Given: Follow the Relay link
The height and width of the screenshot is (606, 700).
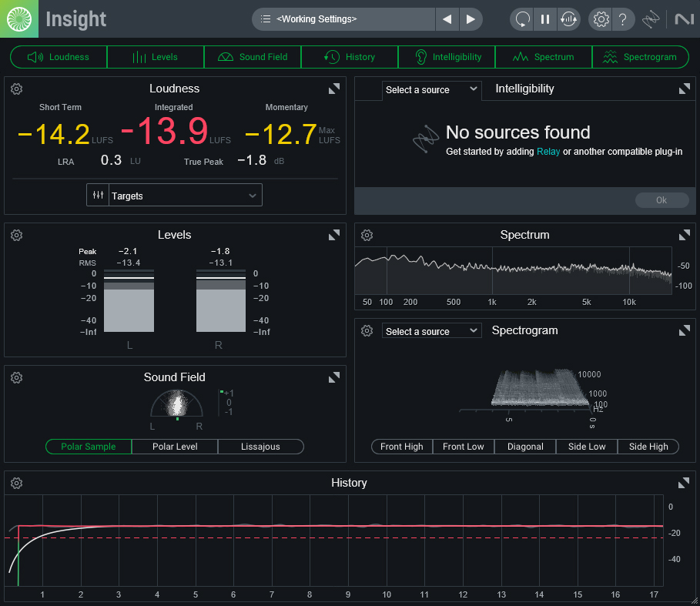Looking at the screenshot, I should (548, 152).
